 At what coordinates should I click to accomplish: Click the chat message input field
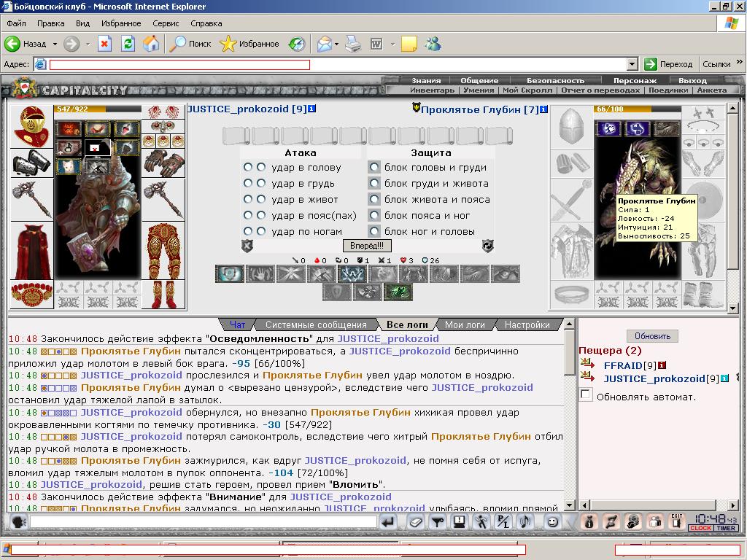[x=204, y=522]
